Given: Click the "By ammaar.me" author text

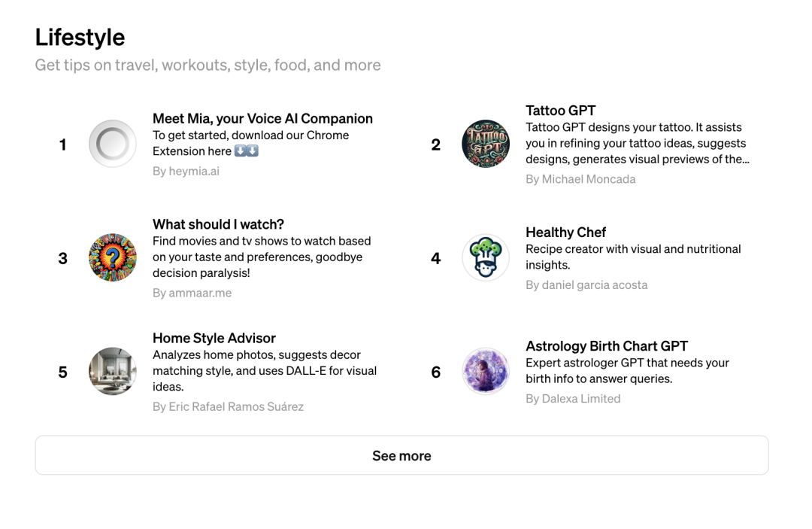Looking at the screenshot, I should click(192, 293).
